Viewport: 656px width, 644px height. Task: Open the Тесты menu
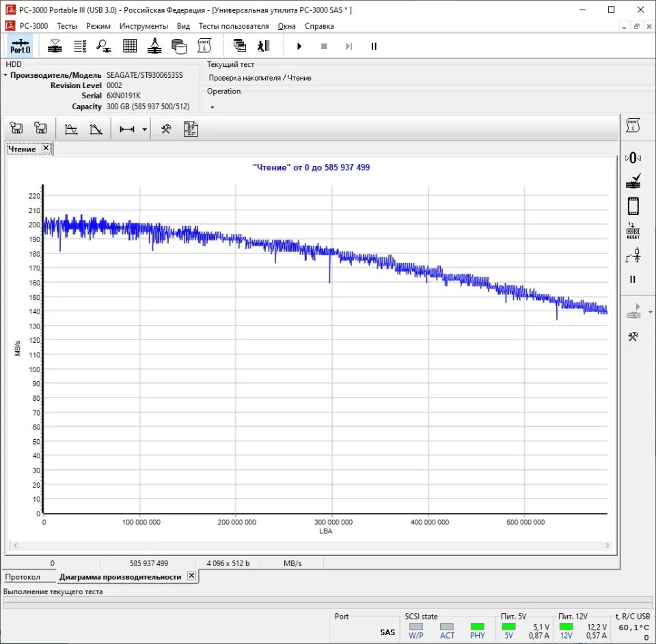point(67,26)
